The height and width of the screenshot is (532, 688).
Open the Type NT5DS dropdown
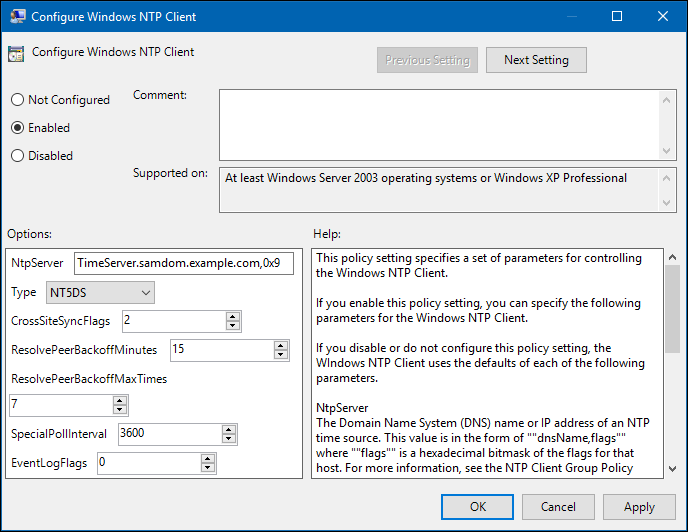tap(100, 292)
